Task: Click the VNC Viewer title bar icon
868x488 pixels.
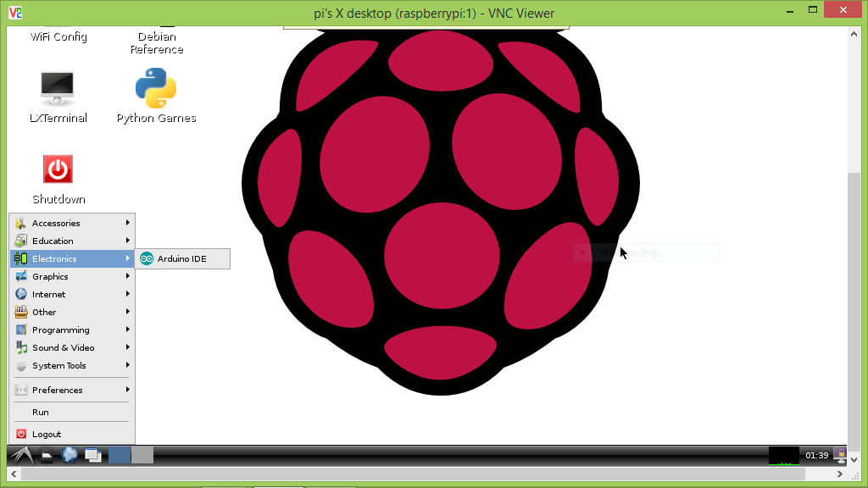Action: coord(15,12)
